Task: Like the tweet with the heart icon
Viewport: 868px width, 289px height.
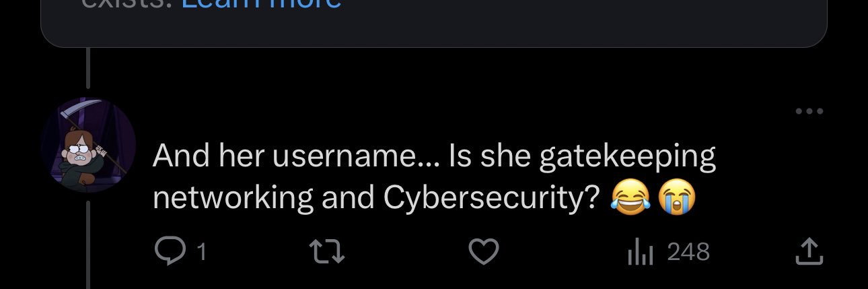Action: pos(483,252)
